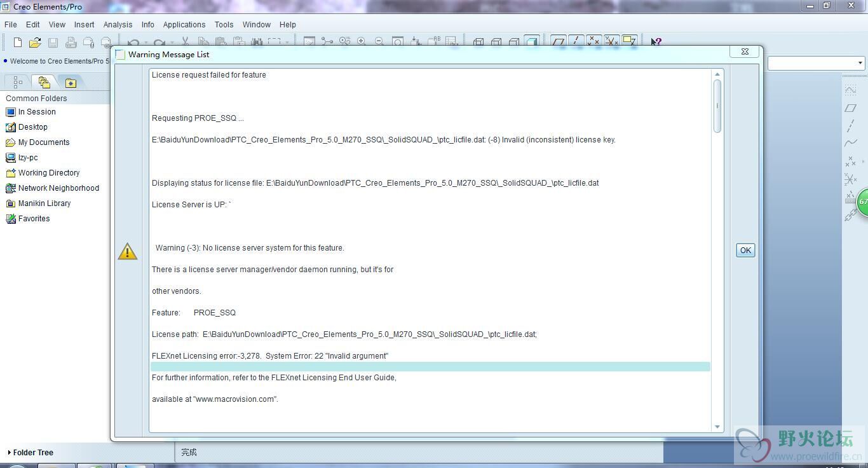Open Working Directory folder

point(43,173)
